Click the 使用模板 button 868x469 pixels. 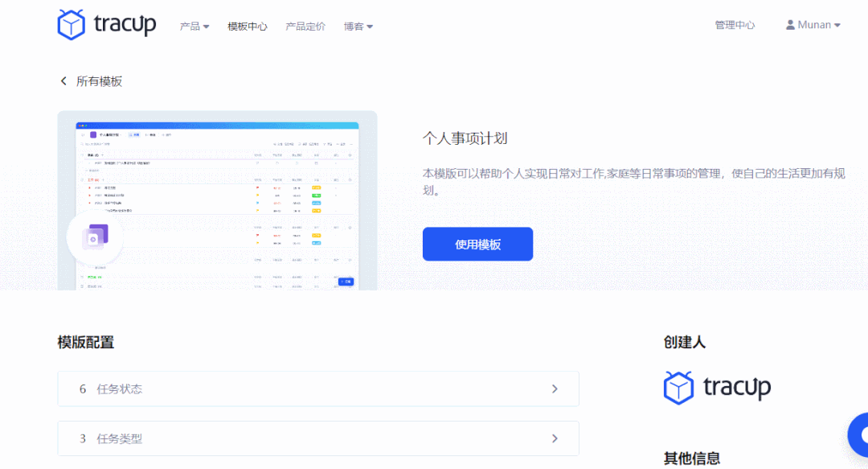coord(477,244)
